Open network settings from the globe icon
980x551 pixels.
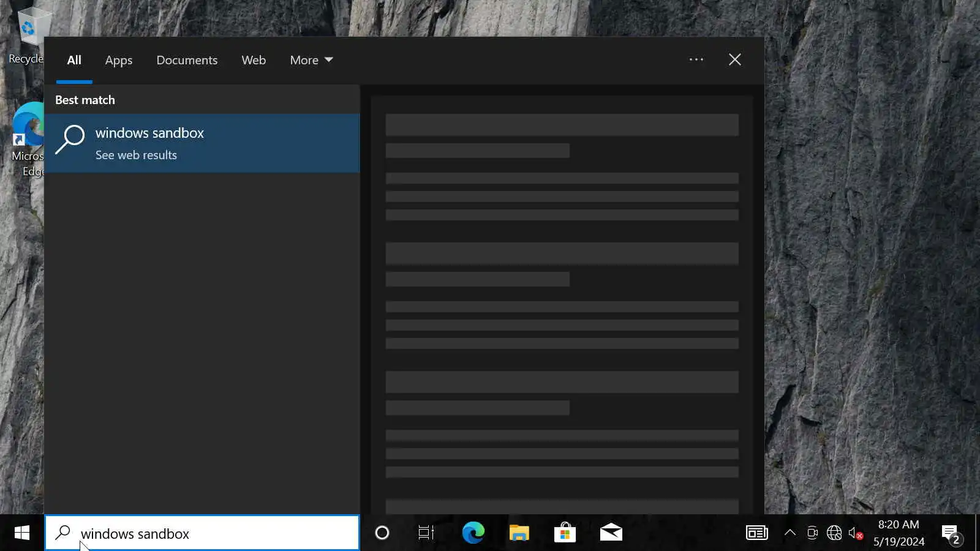[x=834, y=533]
